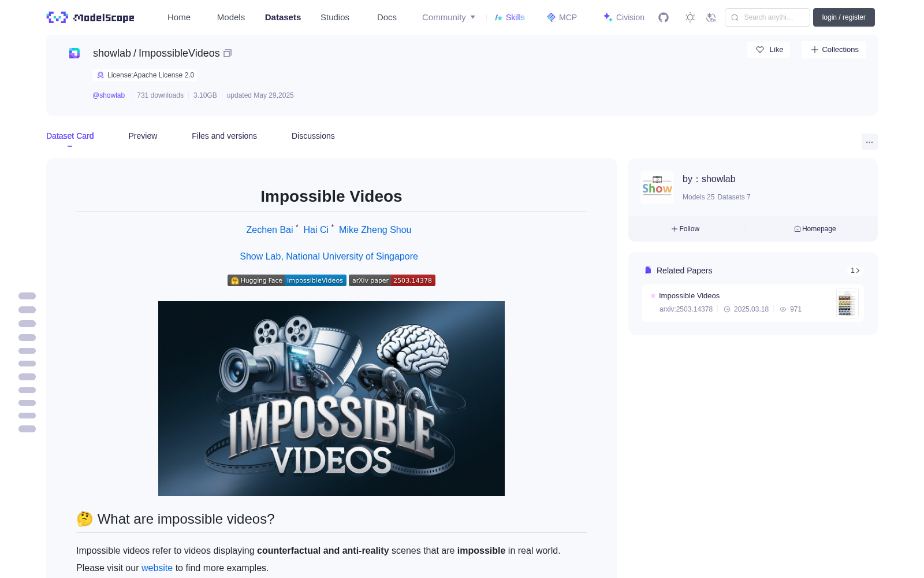Switch to the Preview tab

143,136
